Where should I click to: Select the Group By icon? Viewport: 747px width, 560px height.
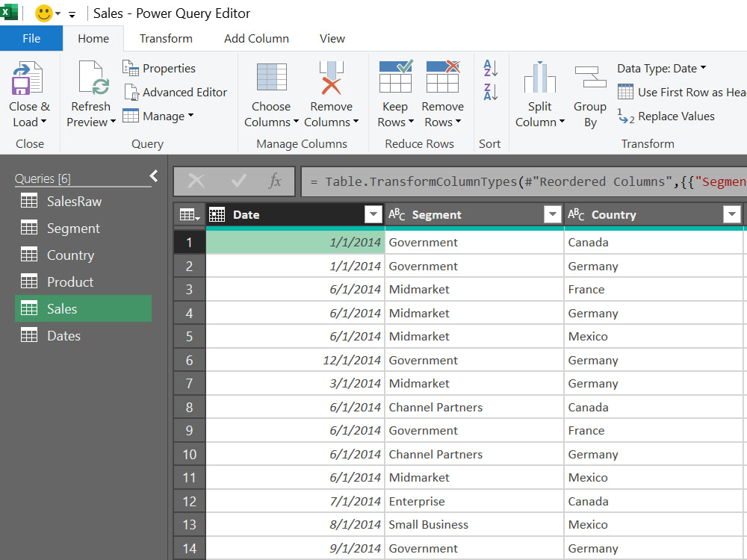tap(589, 82)
